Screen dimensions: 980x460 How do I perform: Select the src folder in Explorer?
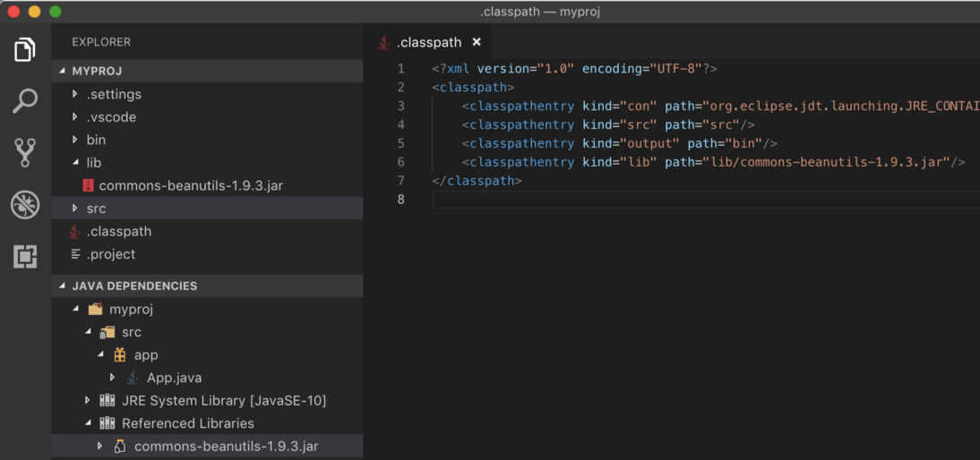[96, 209]
